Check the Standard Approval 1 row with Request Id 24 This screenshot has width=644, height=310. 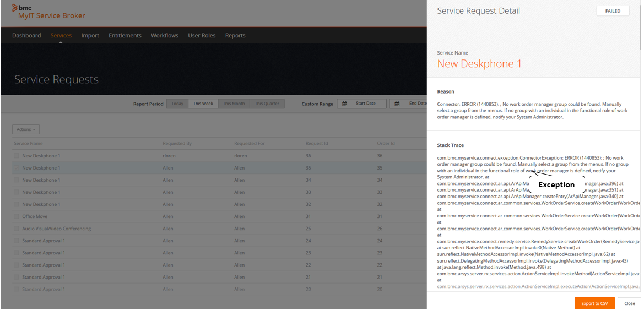17,240
